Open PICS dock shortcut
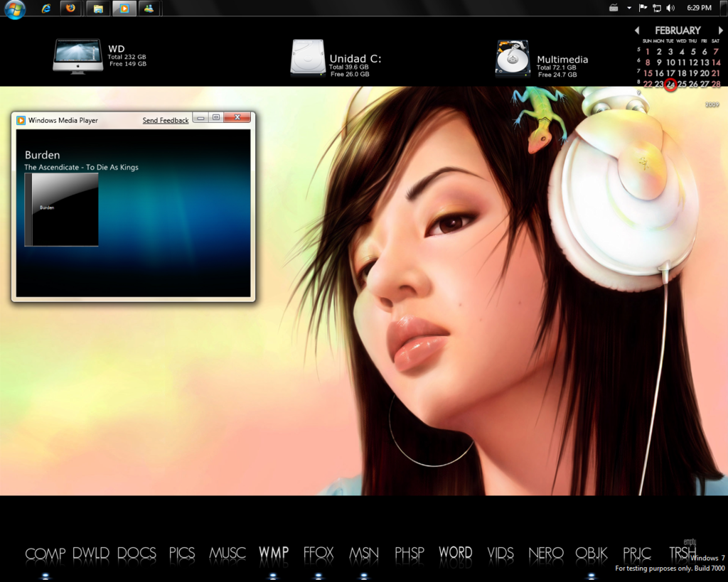Image resolution: width=728 pixels, height=582 pixels. point(182,554)
